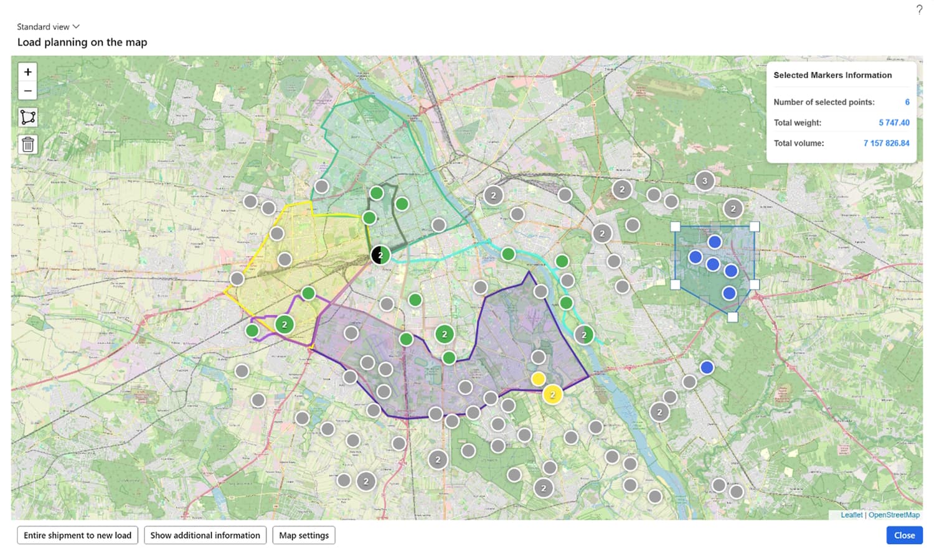934x560 pixels.
Task: Click the yellow cluster marker labeled 2
Action: (x=552, y=394)
